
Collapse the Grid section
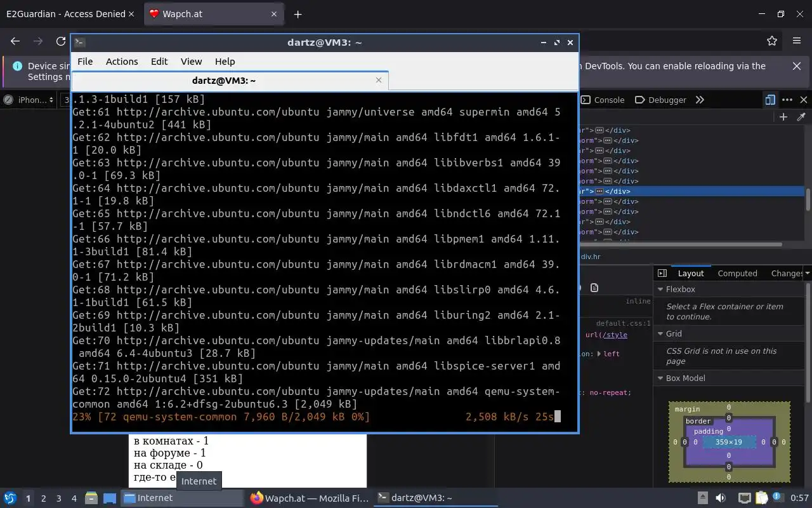660,333
